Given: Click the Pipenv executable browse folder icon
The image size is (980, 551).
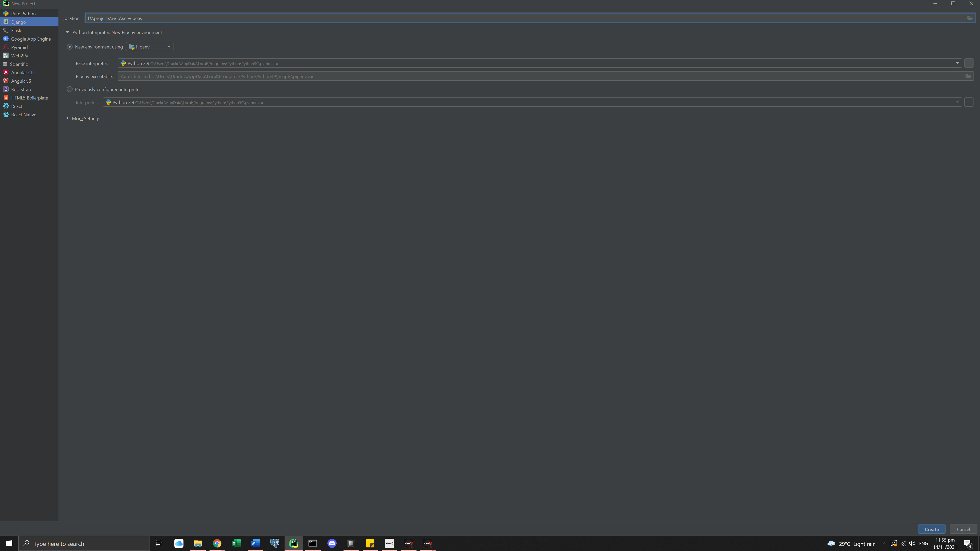Looking at the screenshot, I should (968, 77).
